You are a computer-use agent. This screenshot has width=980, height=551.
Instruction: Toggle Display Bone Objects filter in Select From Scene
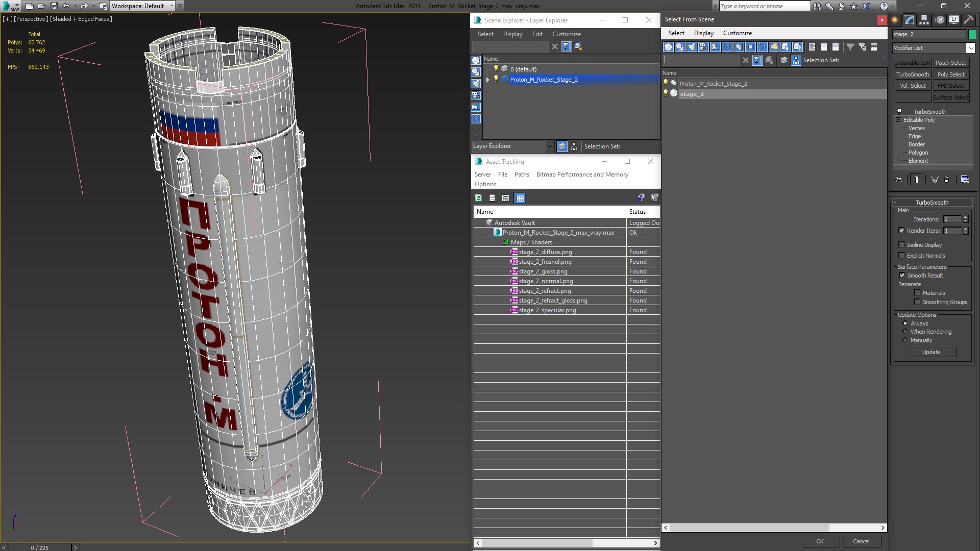[x=762, y=47]
